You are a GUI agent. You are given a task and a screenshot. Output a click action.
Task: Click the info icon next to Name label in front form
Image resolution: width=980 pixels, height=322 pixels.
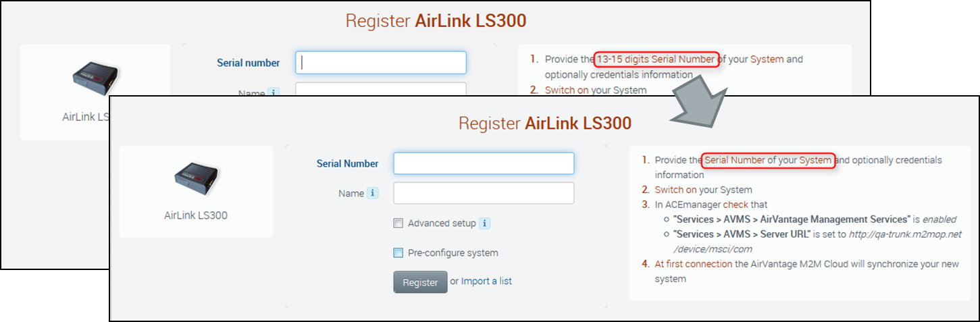373,193
